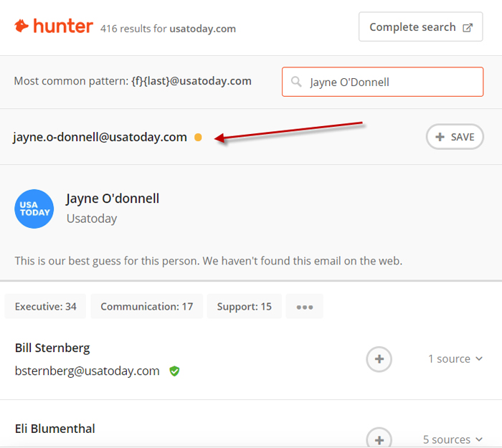Screen dimensions: 502x448
Task: Save the jayne.o-donnell@usatoday.com email
Action: pyautogui.click(x=455, y=137)
